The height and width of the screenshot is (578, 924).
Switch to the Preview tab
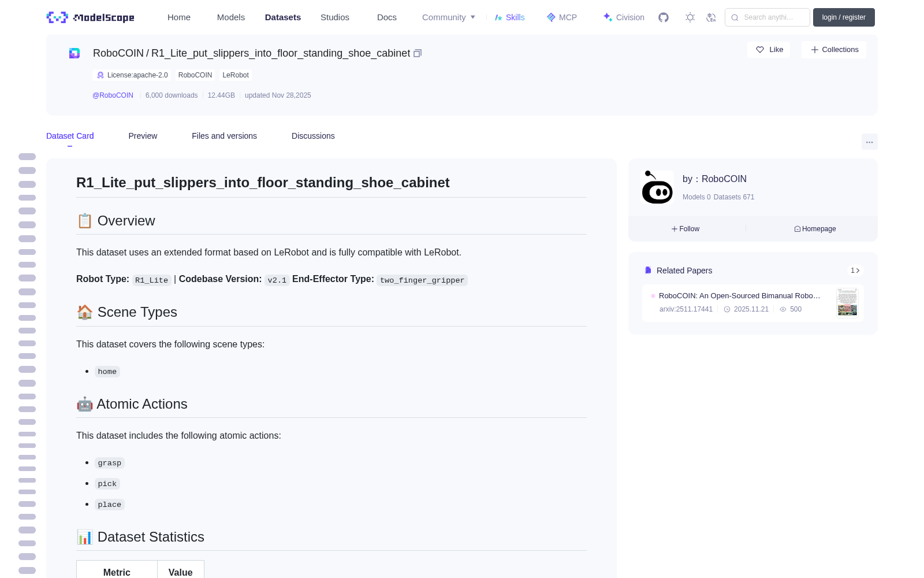pyautogui.click(x=143, y=136)
